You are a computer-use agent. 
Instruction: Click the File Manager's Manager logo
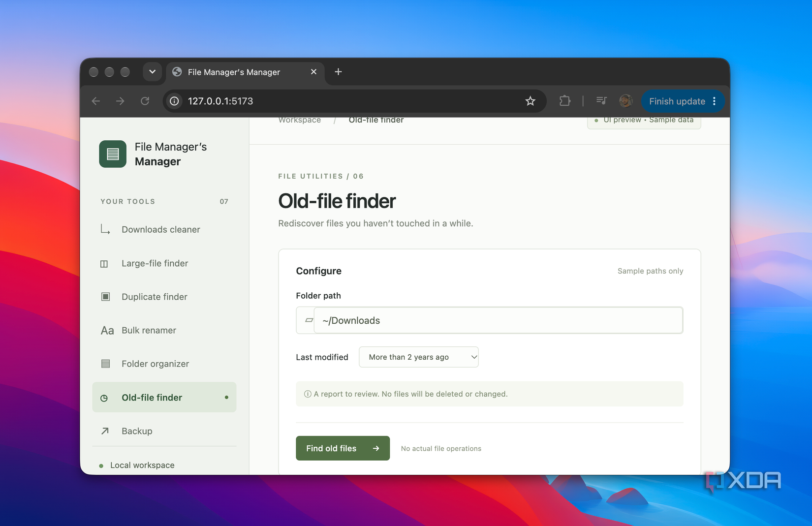coord(113,154)
